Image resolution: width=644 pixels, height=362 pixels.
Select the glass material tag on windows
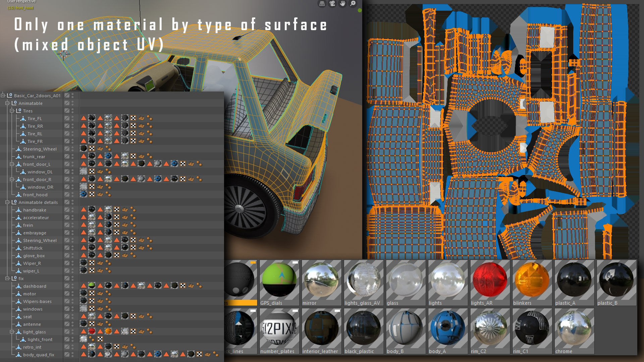pyautogui.click(x=84, y=308)
